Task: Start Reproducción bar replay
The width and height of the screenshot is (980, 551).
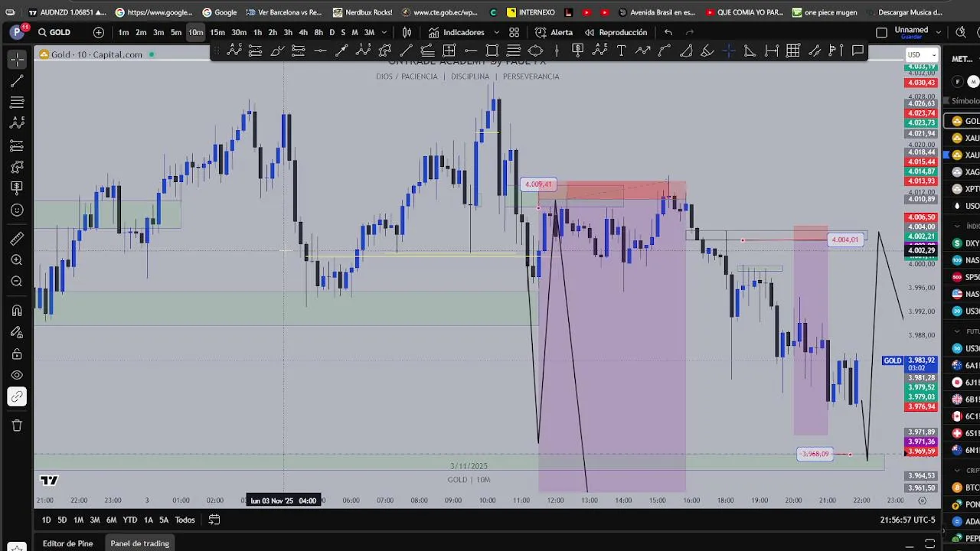Action: click(x=616, y=32)
